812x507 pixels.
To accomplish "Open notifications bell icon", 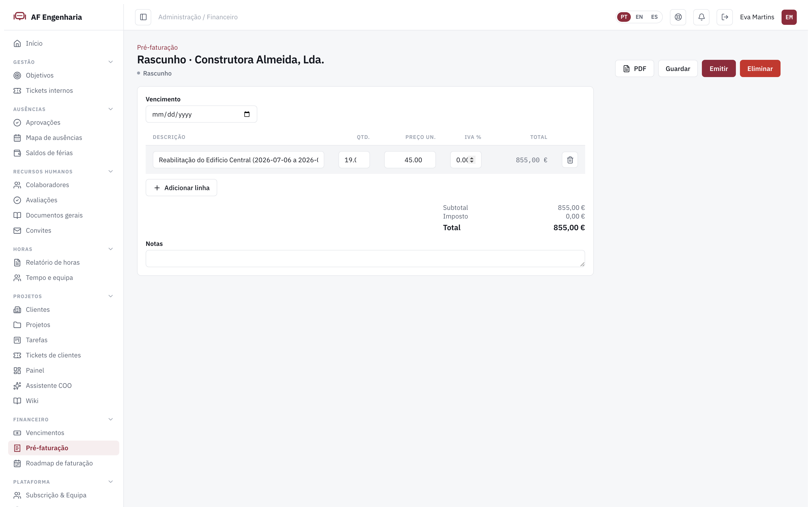I will (x=701, y=17).
